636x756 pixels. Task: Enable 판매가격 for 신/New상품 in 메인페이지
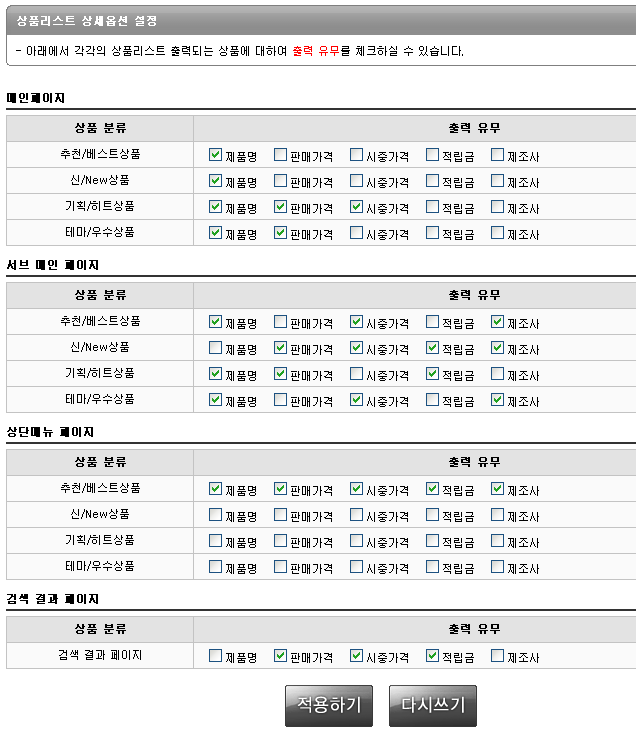tap(281, 181)
